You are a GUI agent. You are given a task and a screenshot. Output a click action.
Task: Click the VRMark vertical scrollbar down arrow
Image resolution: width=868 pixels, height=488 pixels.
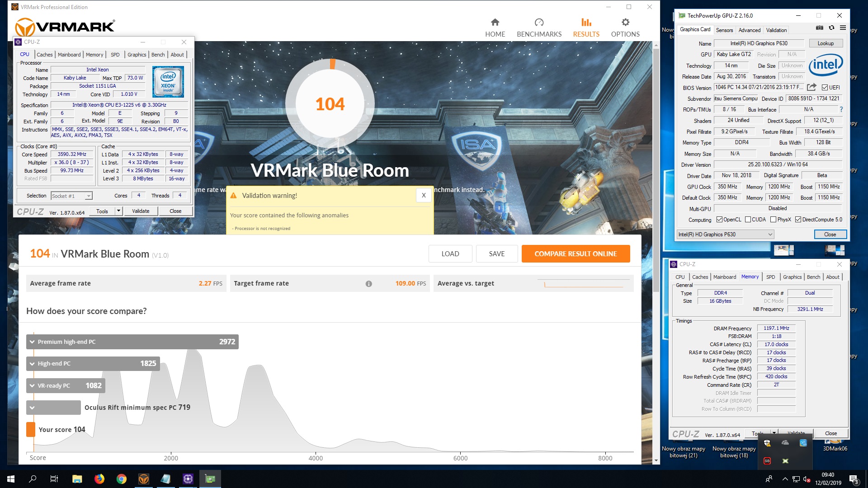point(656,460)
